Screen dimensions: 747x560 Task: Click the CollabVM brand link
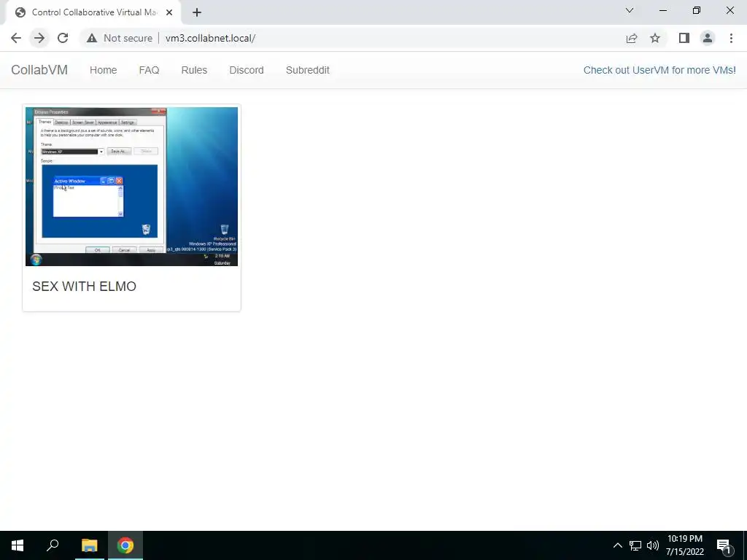point(39,70)
